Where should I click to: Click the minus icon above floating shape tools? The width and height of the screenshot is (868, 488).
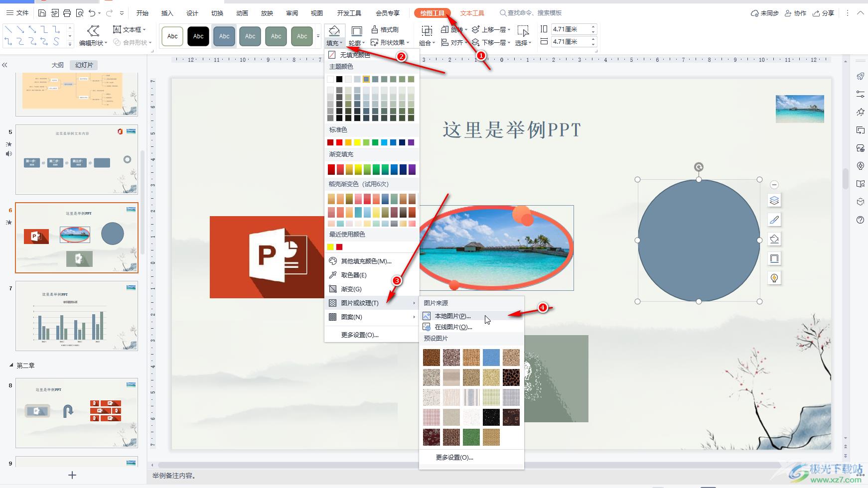tap(774, 185)
